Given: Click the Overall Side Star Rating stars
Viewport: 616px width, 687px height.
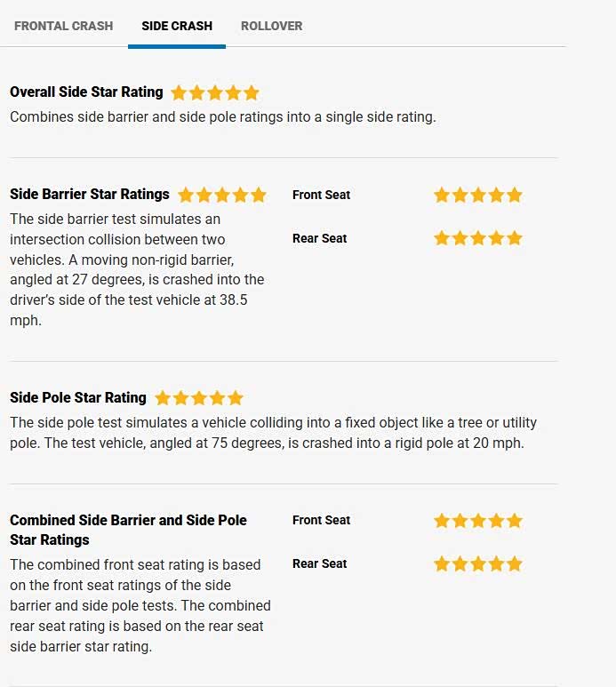Looking at the screenshot, I should tap(214, 92).
